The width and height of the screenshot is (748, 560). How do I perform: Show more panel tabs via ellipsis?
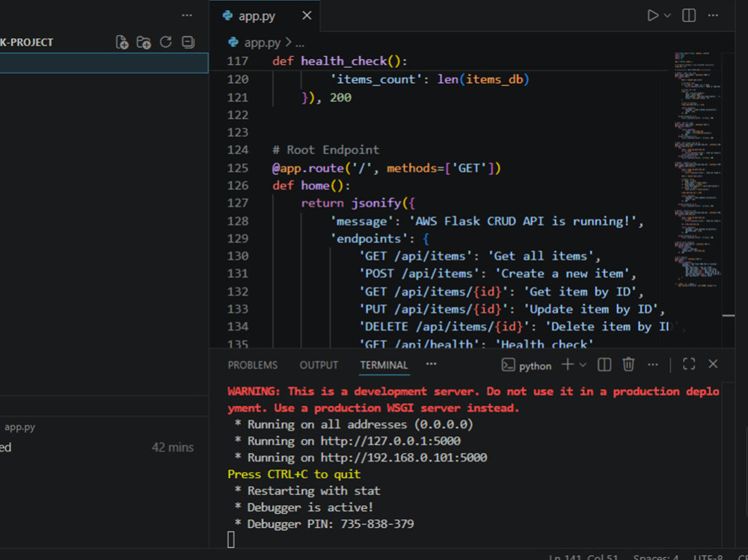click(432, 364)
